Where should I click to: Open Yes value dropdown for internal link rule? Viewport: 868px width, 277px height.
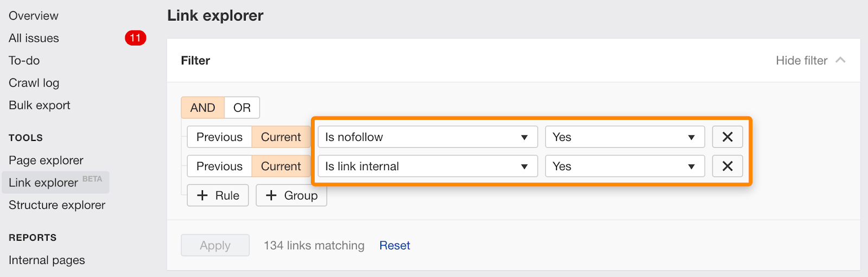pos(624,166)
